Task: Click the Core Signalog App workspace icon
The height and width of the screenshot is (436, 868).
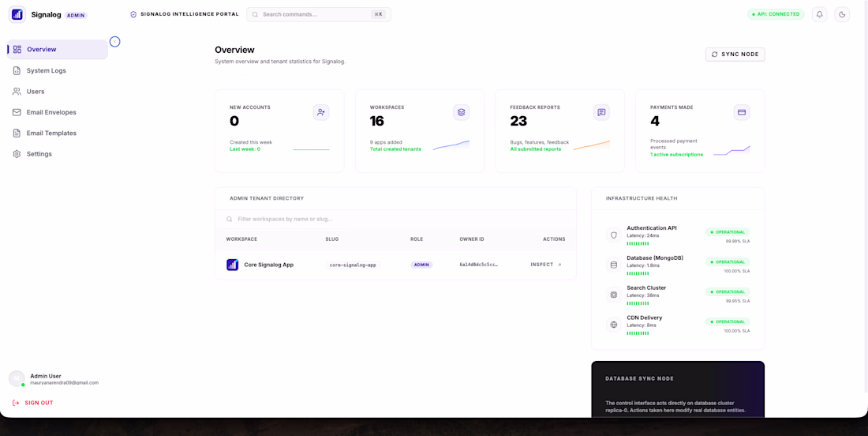Action: pyautogui.click(x=233, y=265)
